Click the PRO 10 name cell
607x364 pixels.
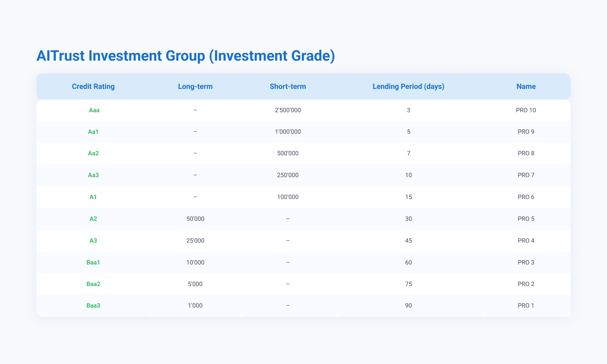tap(526, 110)
